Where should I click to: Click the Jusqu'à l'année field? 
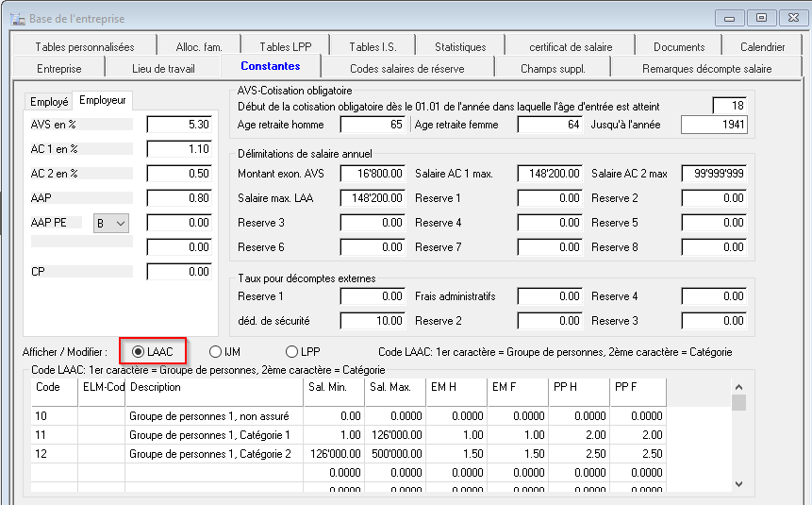pyautogui.click(x=714, y=125)
